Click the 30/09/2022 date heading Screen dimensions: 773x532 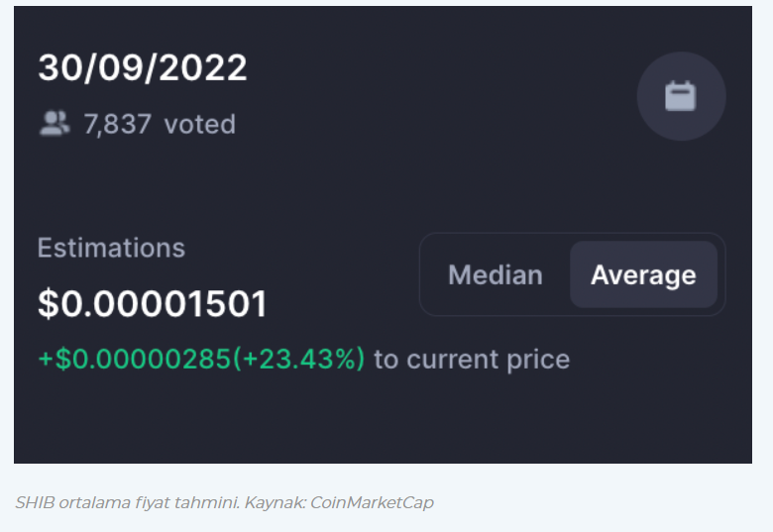143,67
